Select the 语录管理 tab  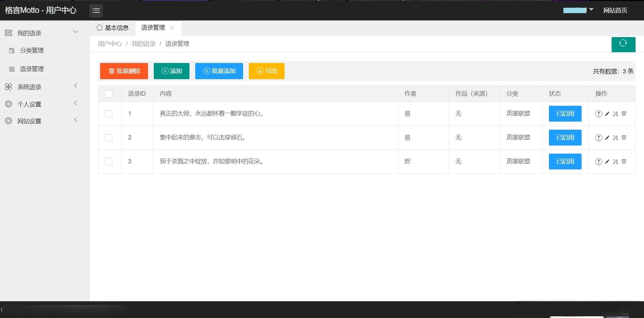tap(153, 28)
